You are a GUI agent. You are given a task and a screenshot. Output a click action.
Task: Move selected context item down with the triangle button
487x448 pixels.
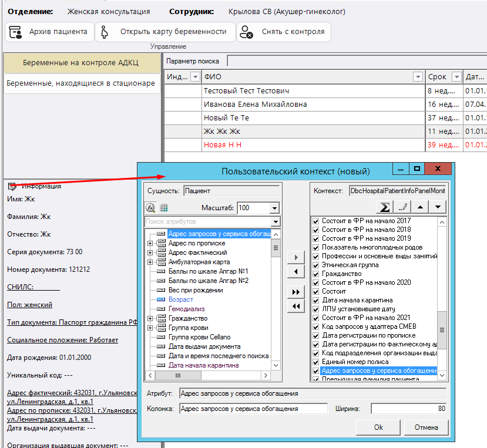(438, 207)
